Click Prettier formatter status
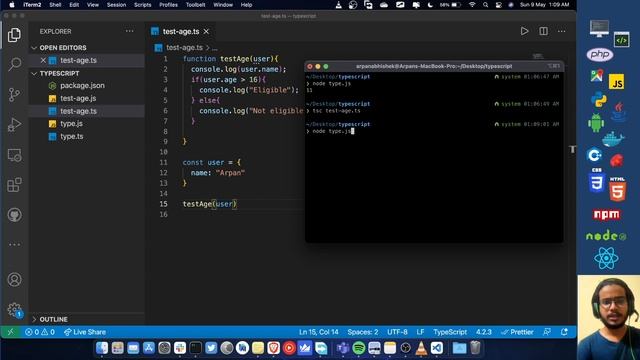640x360 pixels. click(517, 332)
